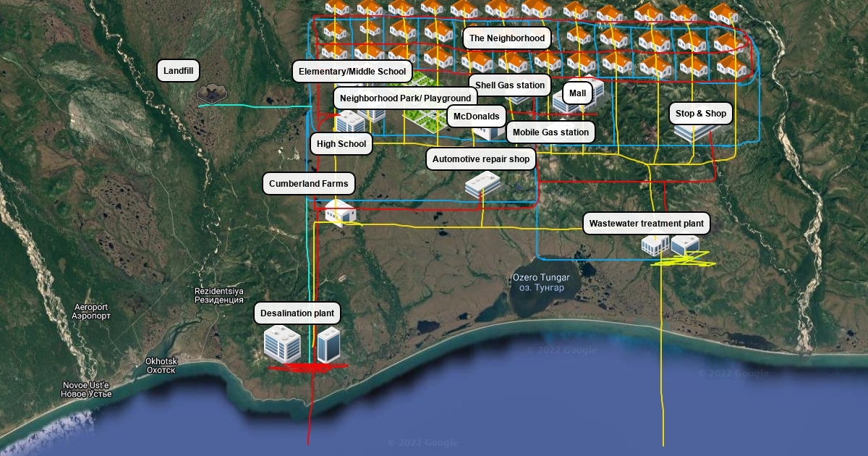Click the Wastewater treatment plant label
The width and height of the screenshot is (868, 456).
point(646,224)
